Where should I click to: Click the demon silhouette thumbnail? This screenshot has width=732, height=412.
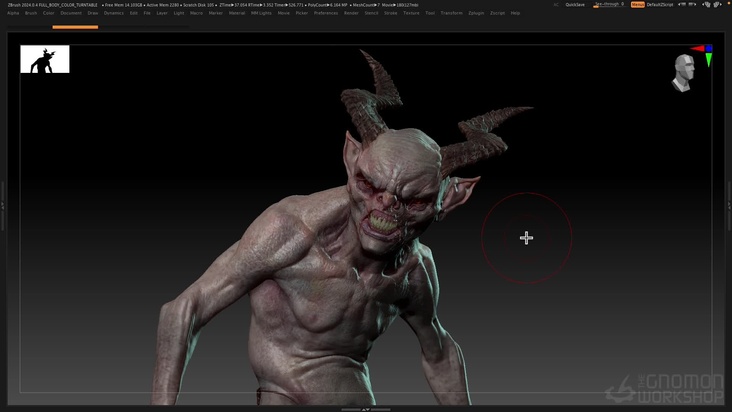pyautogui.click(x=45, y=59)
